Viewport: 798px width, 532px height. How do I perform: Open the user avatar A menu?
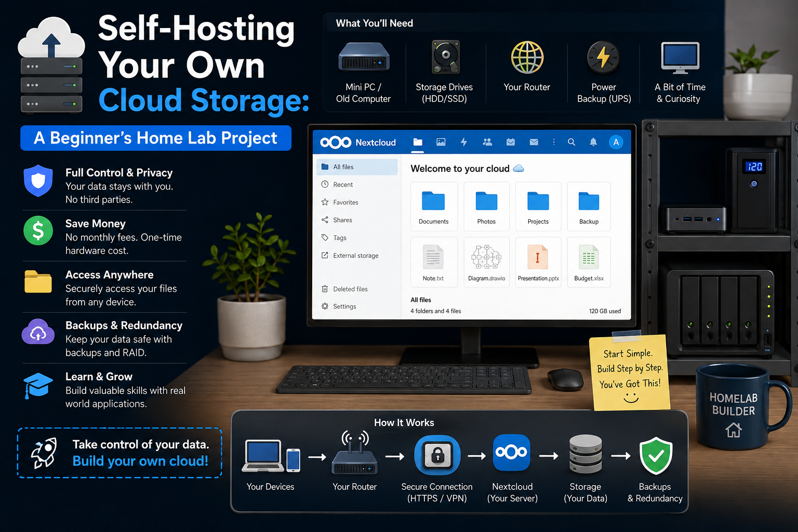[x=616, y=142]
